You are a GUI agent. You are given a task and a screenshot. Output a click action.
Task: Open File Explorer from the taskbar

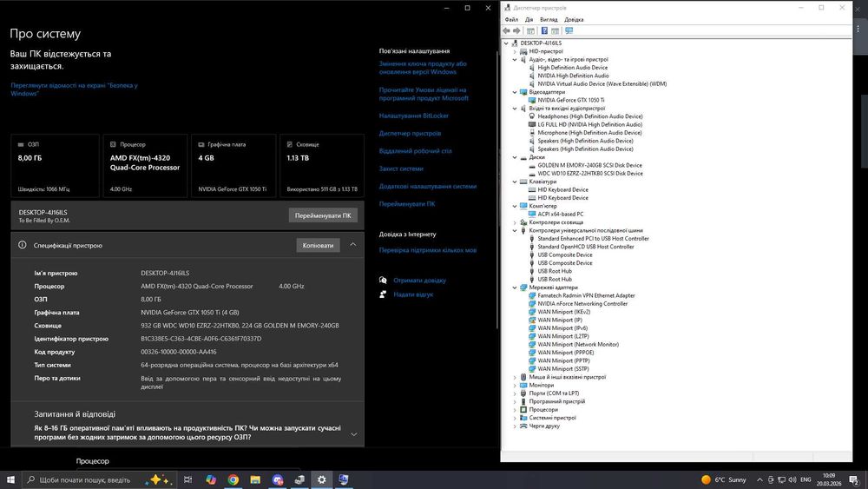click(x=255, y=479)
